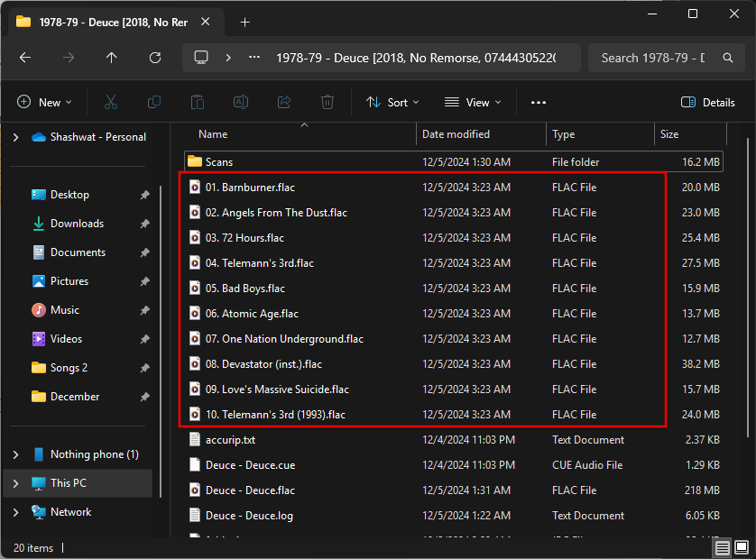Click the Share icon
The image size is (756, 559).
283,102
